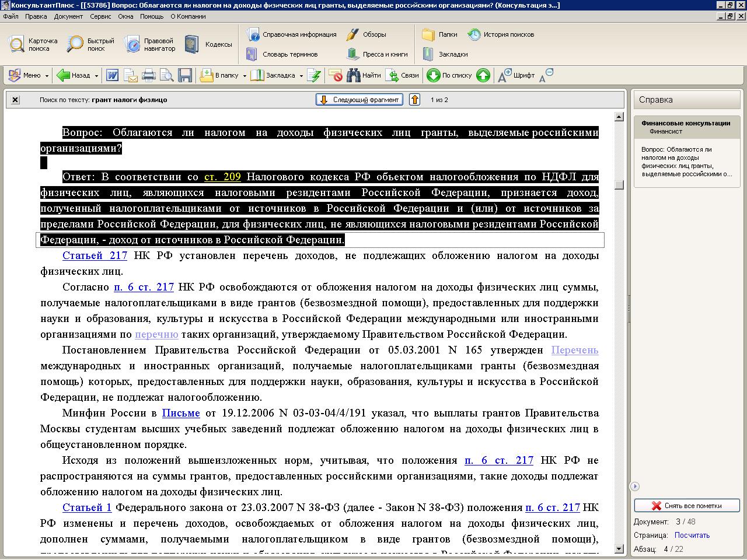Viewport: 747px width, 560px height.
Task: Close the text search bar
Action: [15, 100]
